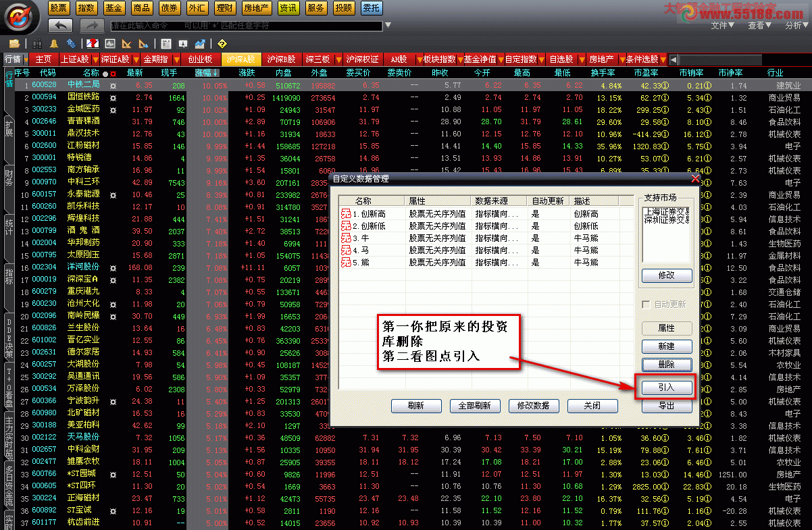
Task: Click the 删除 button
Action: pos(666,365)
